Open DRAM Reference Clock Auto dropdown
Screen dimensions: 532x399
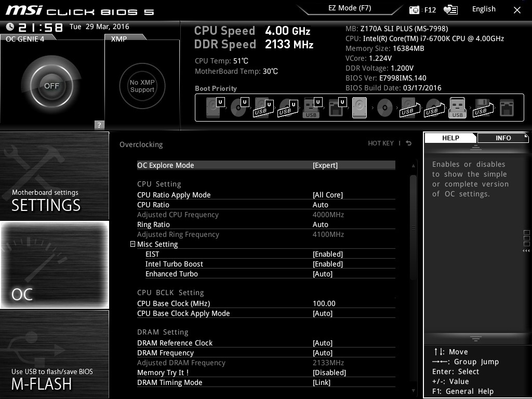coord(266,343)
